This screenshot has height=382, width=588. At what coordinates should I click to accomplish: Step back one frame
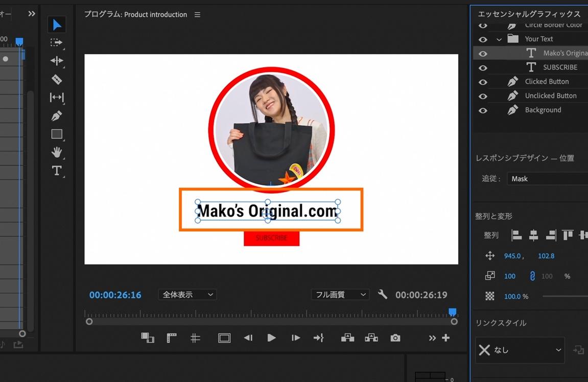tap(248, 338)
